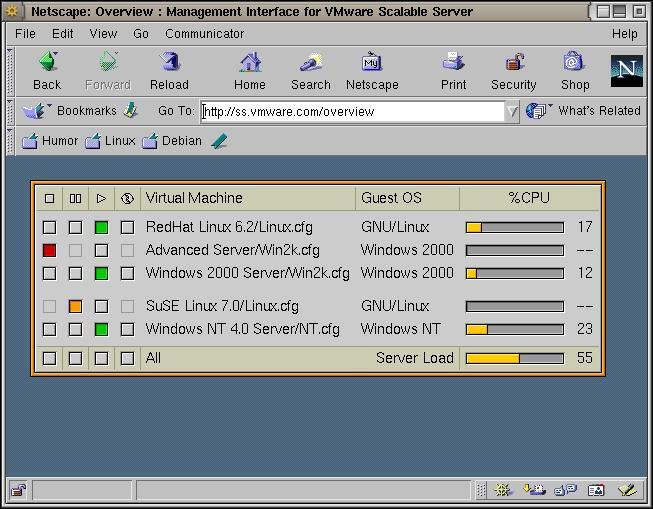Open the View menu
The height and width of the screenshot is (509, 653).
(103, 33)
